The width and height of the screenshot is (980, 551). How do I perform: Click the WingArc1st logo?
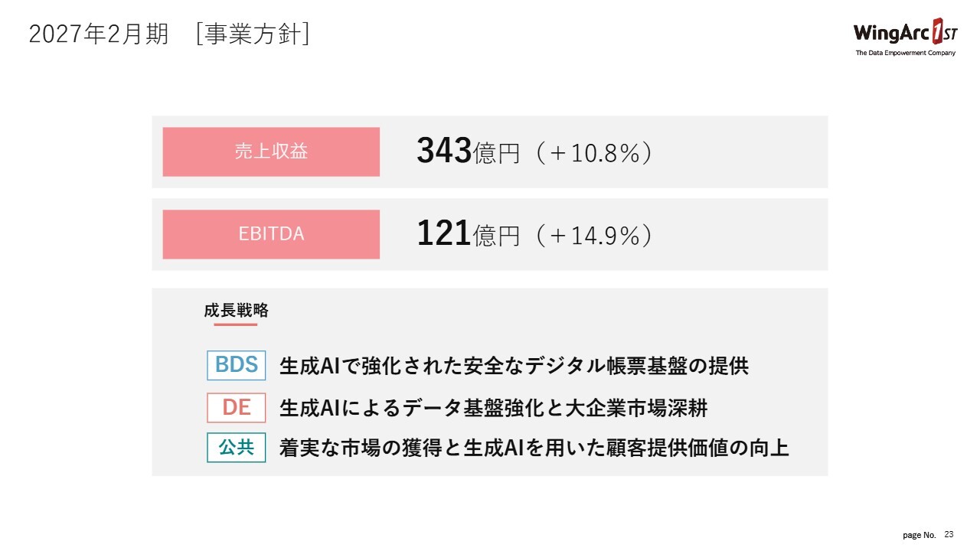click(x=903, y=34)
